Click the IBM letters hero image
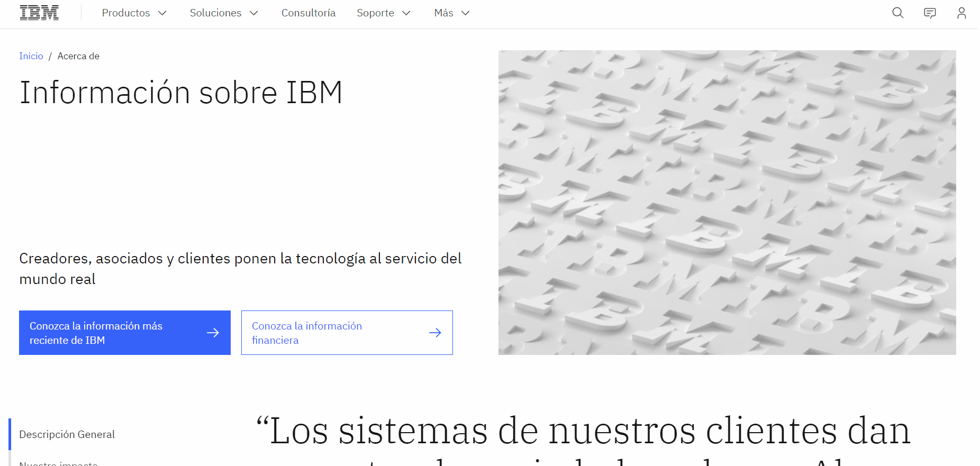Viewport: 980px width, 466px height. point(727,202)
